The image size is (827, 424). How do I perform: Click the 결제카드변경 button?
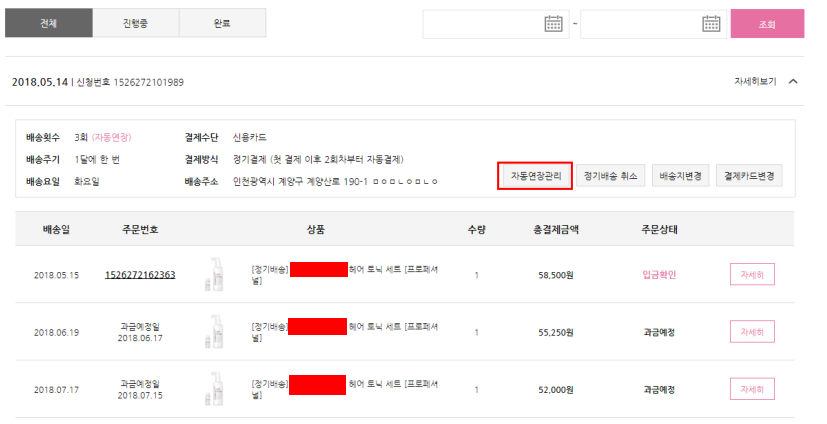[747, 176]
